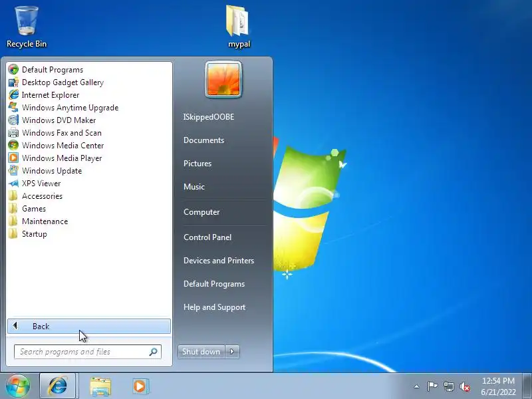Open Documents from the Start menu
Viewport: 532px width, 399px height.
pyautogui.click(x=204, y=140)
